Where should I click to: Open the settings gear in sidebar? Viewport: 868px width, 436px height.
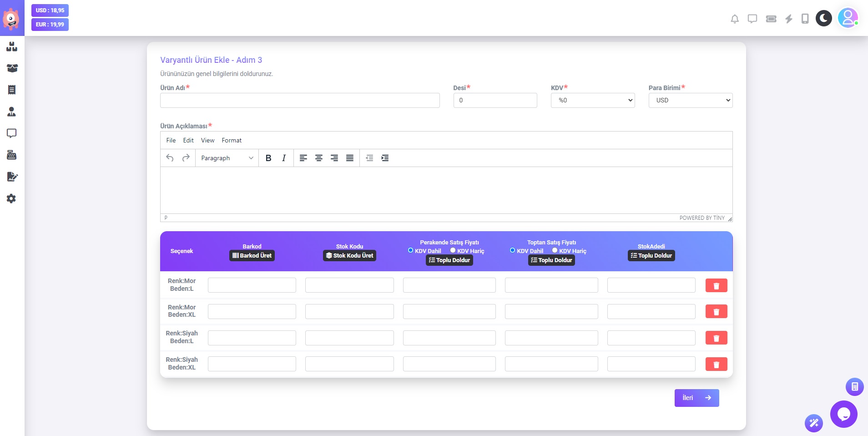click(11, 198)
